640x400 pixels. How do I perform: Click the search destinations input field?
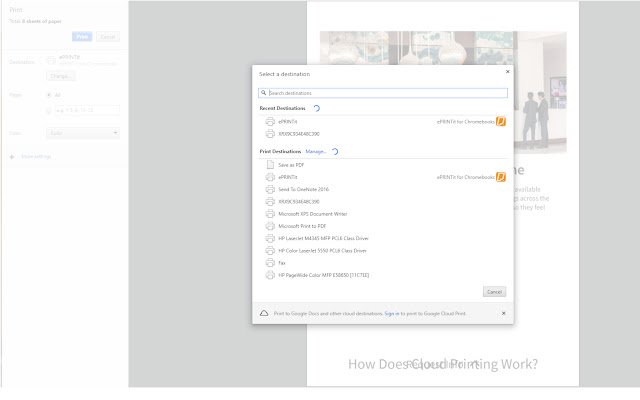point(383,93)
